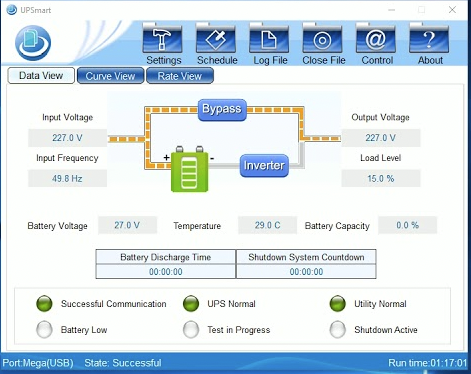Click the UPS Normal indicator light
Screen dimensions: 471x374
(x=191, y=304)
